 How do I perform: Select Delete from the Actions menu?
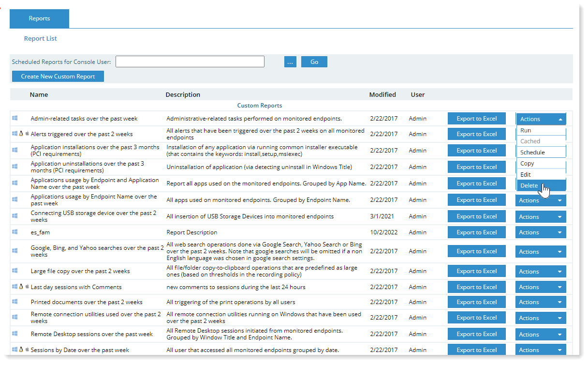(x=529, y=185)
